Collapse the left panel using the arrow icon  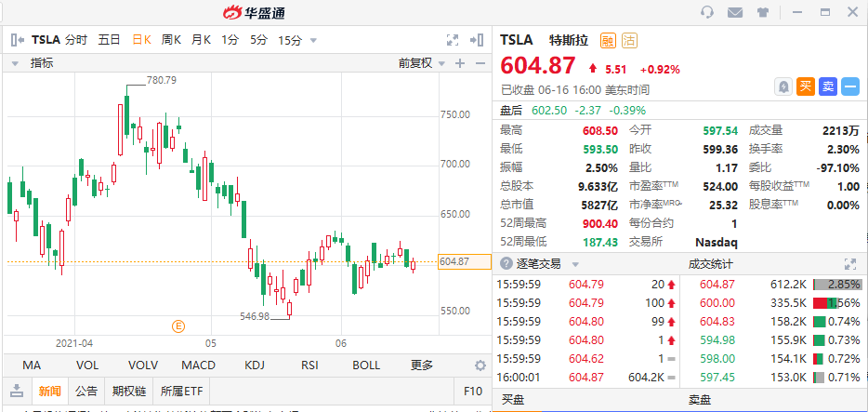pos(17,40)
